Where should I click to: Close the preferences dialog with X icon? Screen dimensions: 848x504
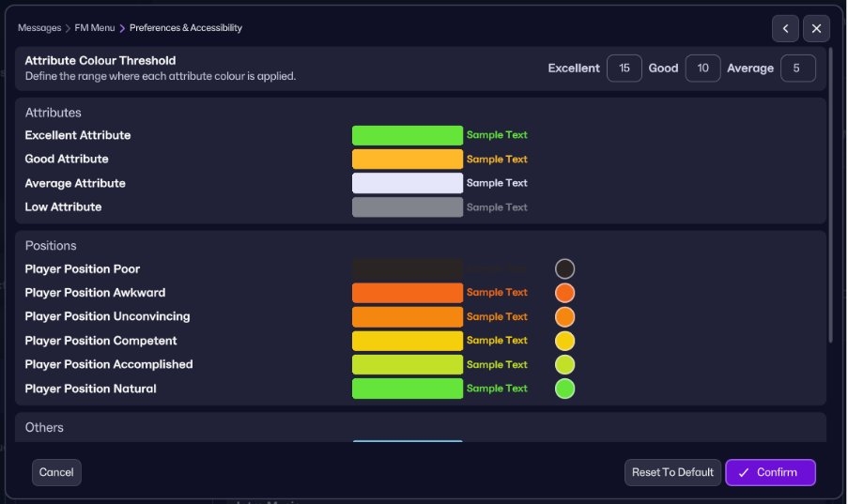[816, 28]
